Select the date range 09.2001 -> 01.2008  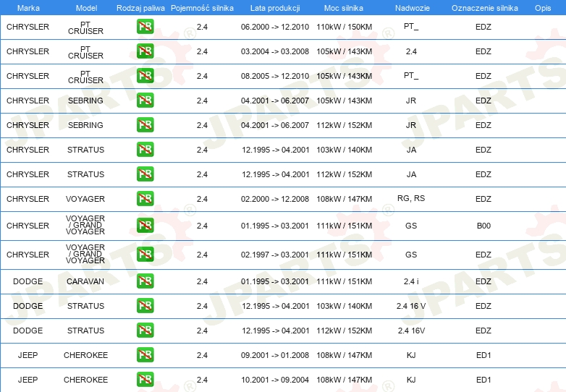pyautogui.click(x=275, y=355)
